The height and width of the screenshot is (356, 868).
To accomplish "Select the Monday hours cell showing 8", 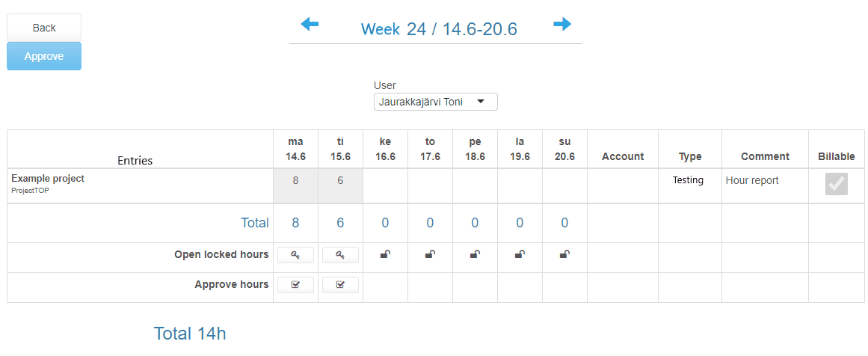I will [295, 186].
